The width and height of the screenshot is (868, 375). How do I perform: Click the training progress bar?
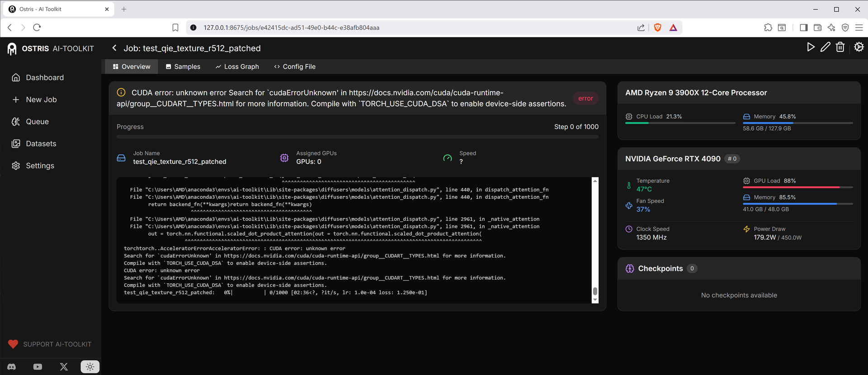point(358,136)
